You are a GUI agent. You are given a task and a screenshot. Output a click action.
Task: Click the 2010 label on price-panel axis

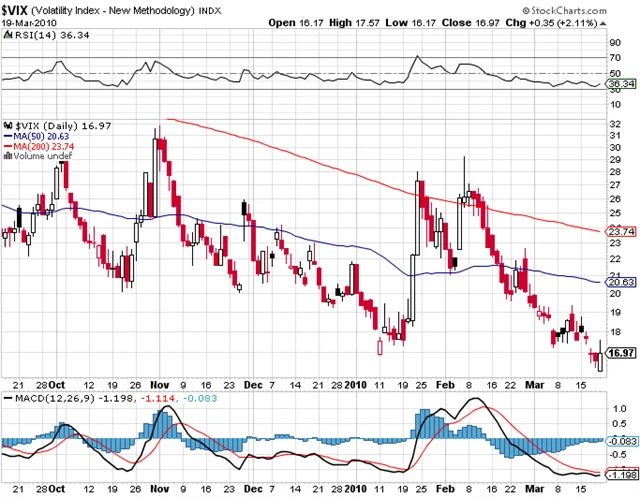[356, 385]
